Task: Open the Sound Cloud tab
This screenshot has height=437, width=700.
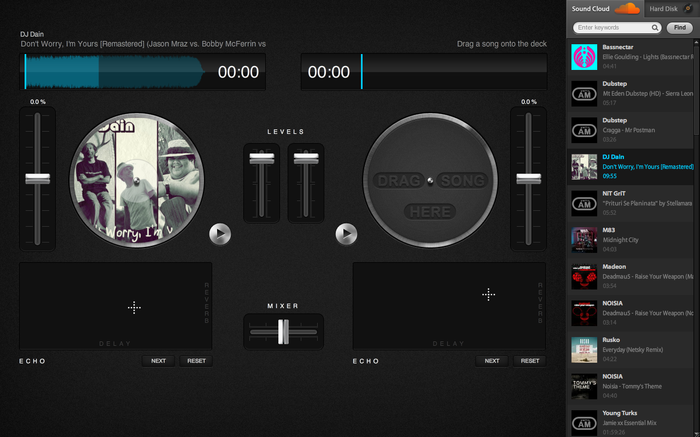Action: (590, 8)
